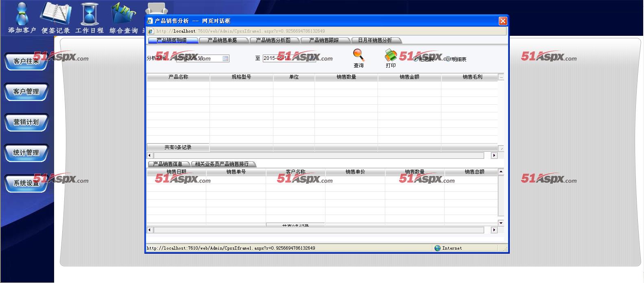644x283 pixels.
Task: Select the 明细表 radio button
Action: point(448,59)
